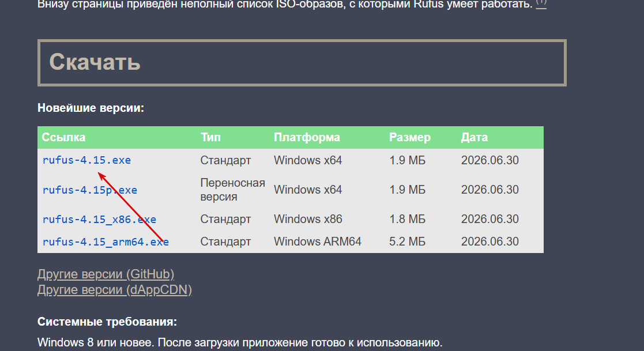Image resolution: width=644 pixels, height=351 pixels.
Task: Click the Дата column header
Action: [474, 137]
